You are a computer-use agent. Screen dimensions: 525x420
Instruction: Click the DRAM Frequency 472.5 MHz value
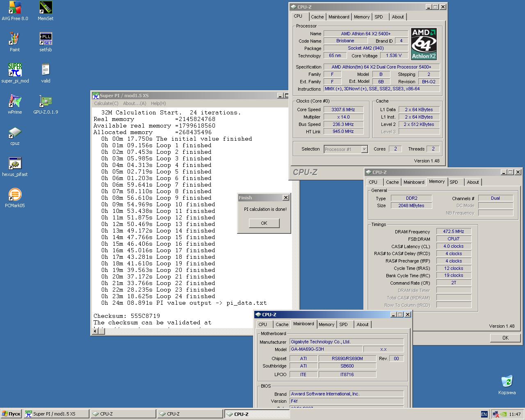[454, 231]
